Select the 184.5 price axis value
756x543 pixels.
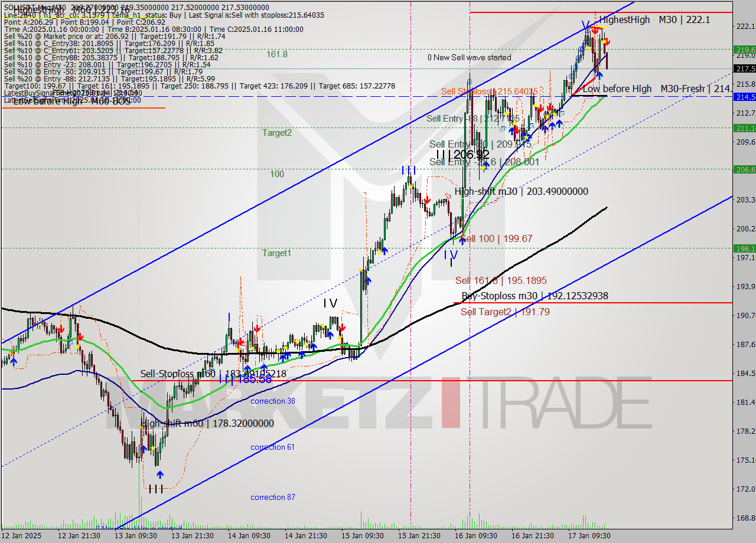pos(745,373)
